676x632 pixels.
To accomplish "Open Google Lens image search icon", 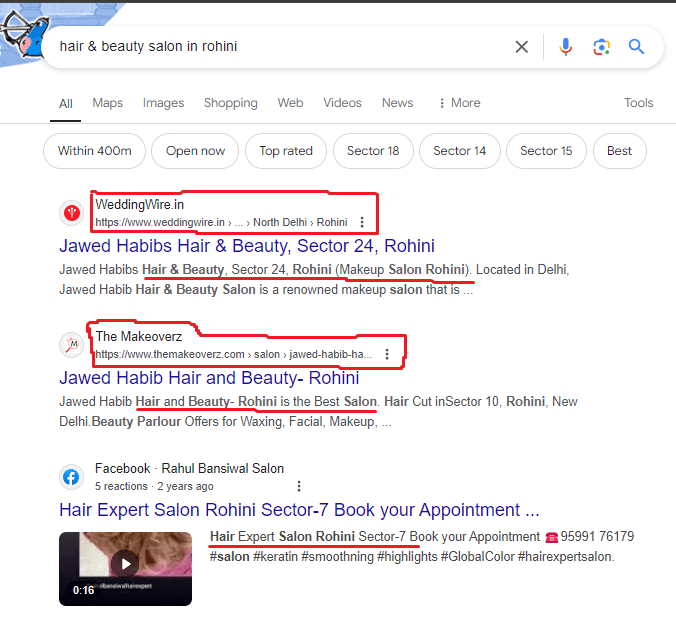I will click(601, 47).
